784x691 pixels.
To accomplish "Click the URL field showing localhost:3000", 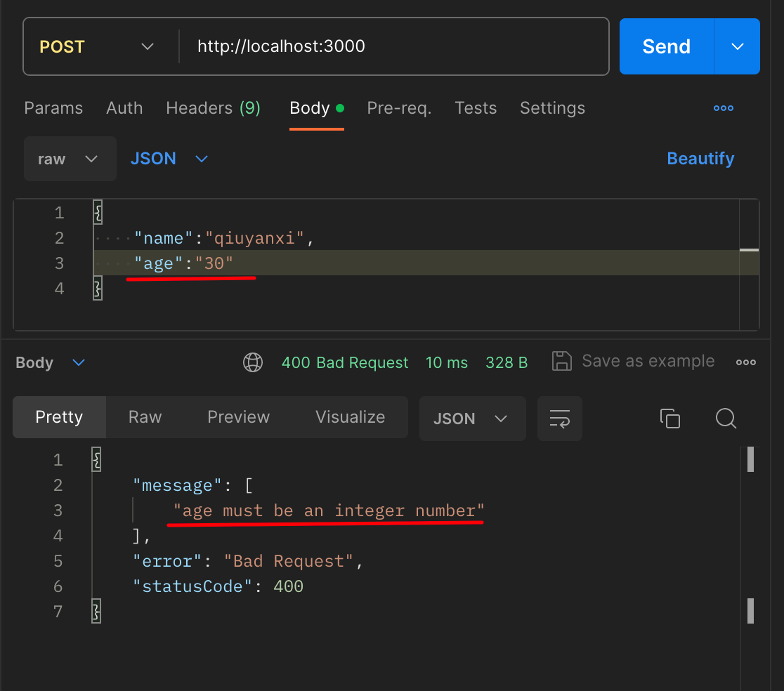I will pos(394,46).
